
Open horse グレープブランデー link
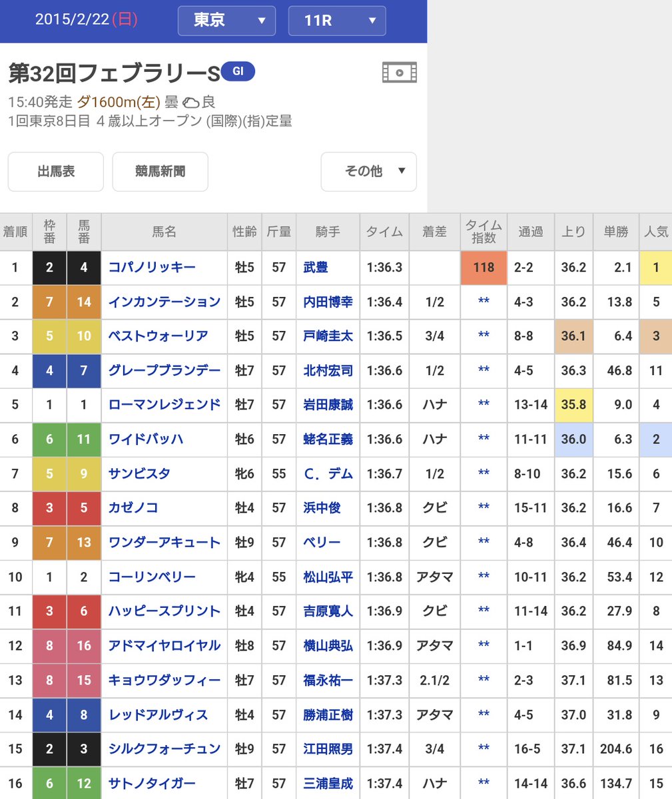(165, 371)
